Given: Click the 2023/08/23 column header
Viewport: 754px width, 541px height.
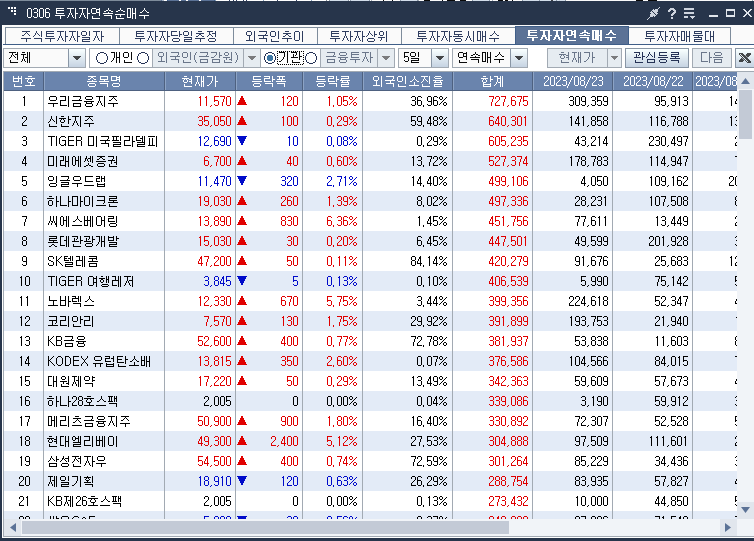Looking at the screenshot, I should click(573, 81).
